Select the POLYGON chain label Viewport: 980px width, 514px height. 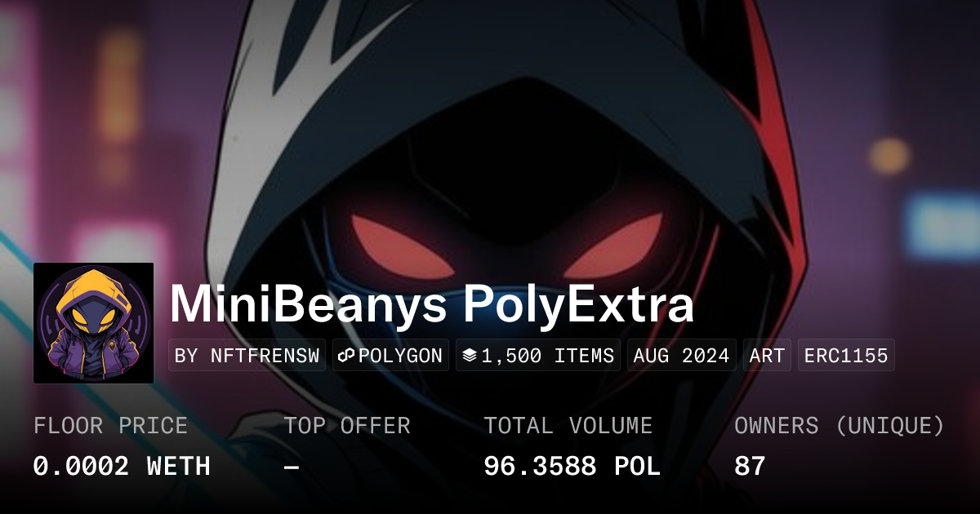pos(399,356)
